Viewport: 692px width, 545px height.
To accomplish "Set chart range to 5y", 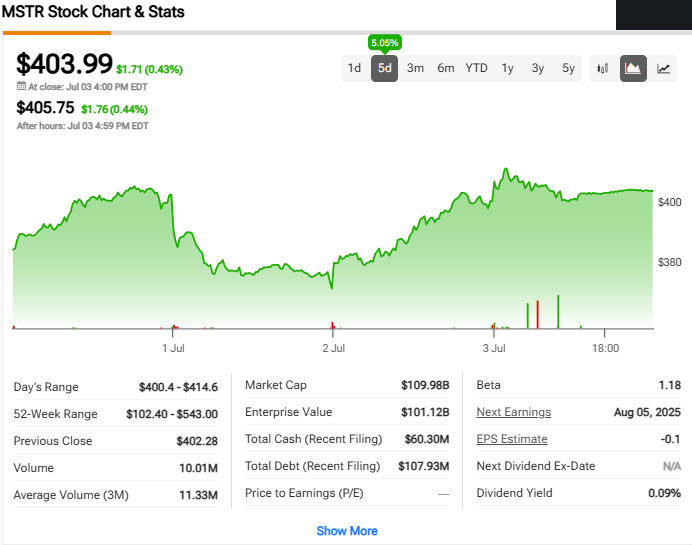I will 568,68.
